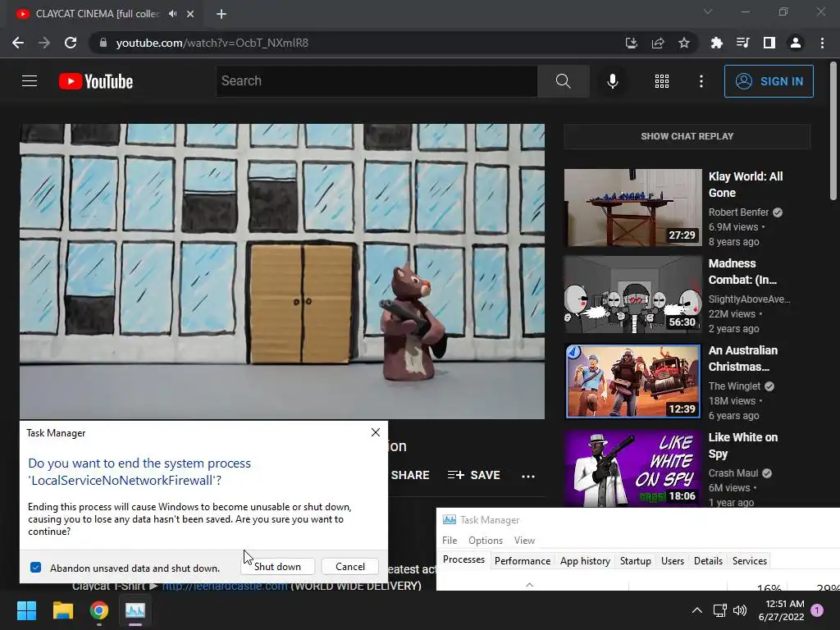View site information via the lock icon
The height and width of the screenshot is (630, 840).
103,43
